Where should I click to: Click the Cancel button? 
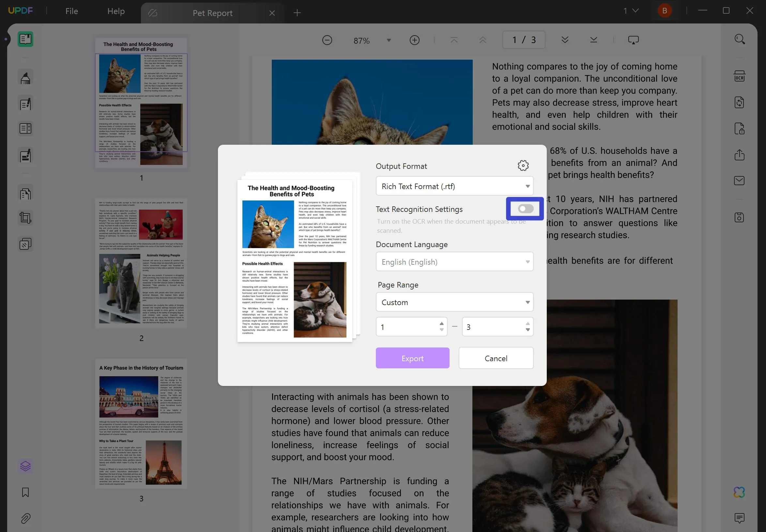pyautogui.click(x=496, y=358)
